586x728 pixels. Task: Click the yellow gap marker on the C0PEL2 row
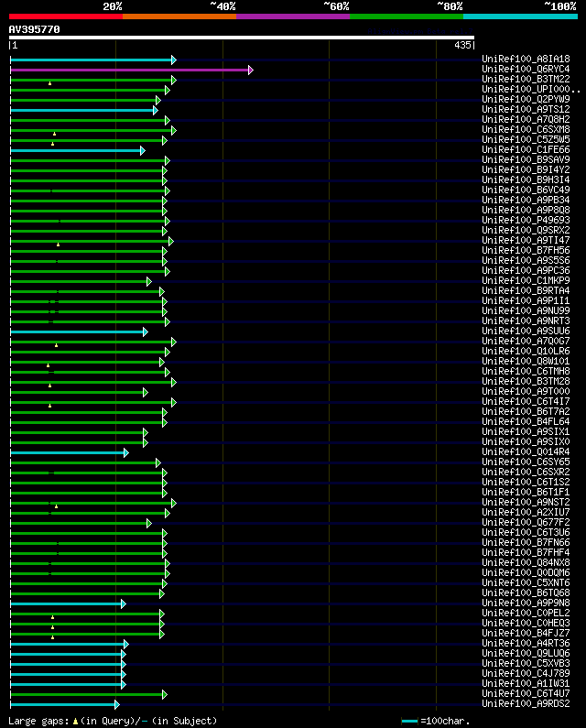pos(52,617)
